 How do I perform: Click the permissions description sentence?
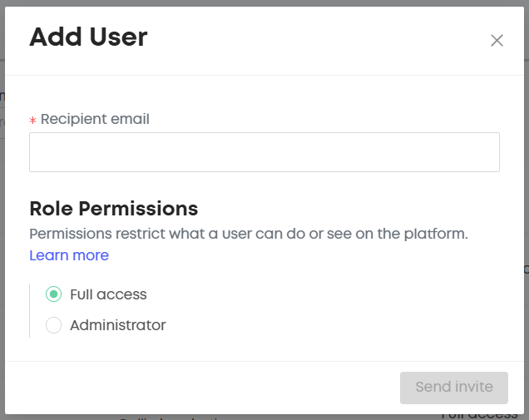(x=248, y=234)
